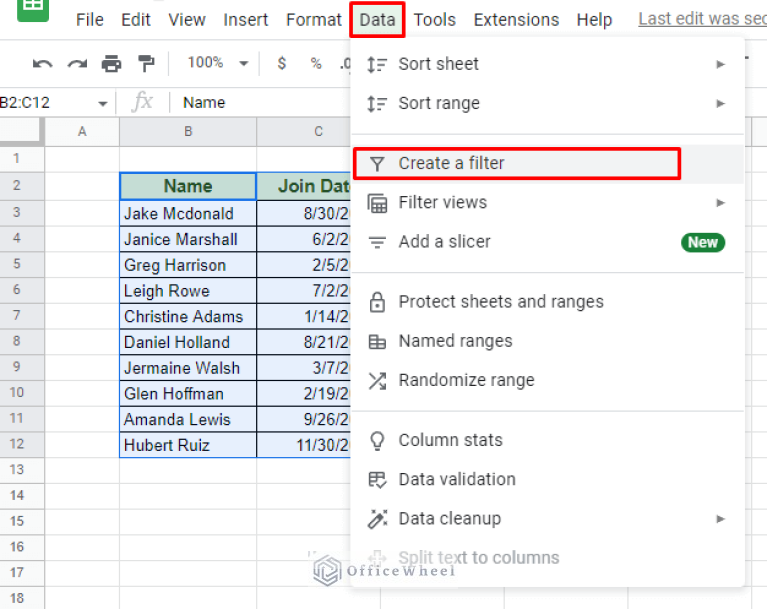Click the undo arrow icon
The image size is (767, 609).
[42, 64]
